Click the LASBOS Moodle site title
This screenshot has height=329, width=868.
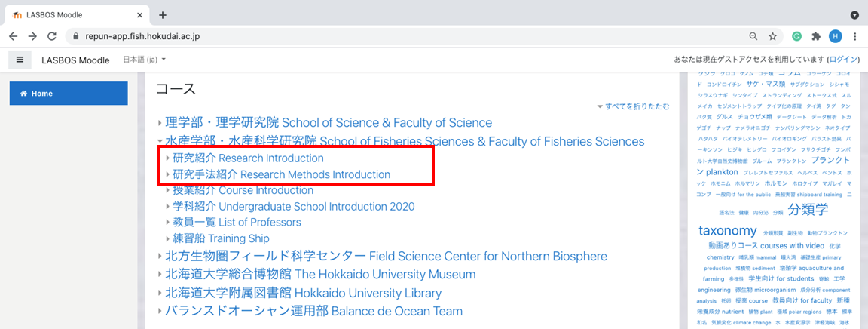point(75,60)
